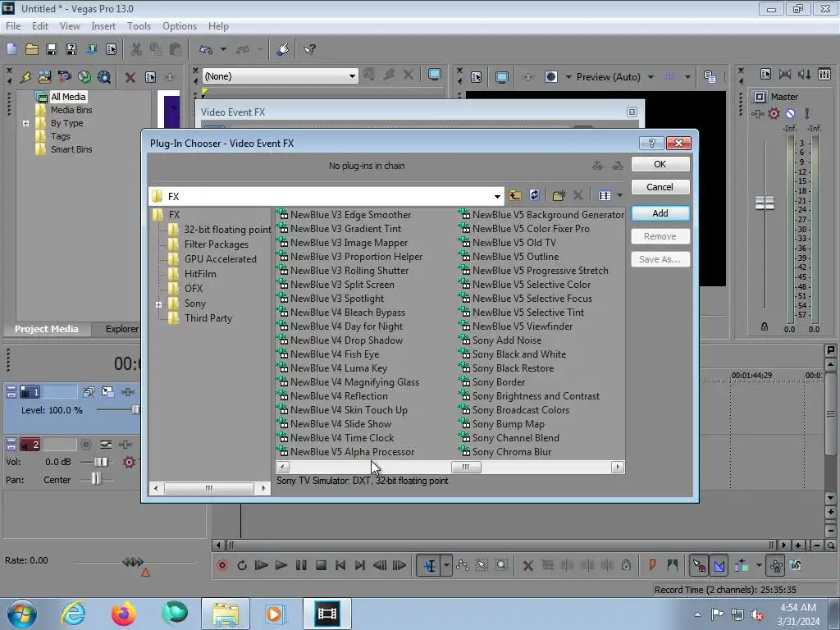Image resolution: width=840 pixels, height=630 pixels.
Task: Open the Windows Start menu
Action: tap(21, 614)
